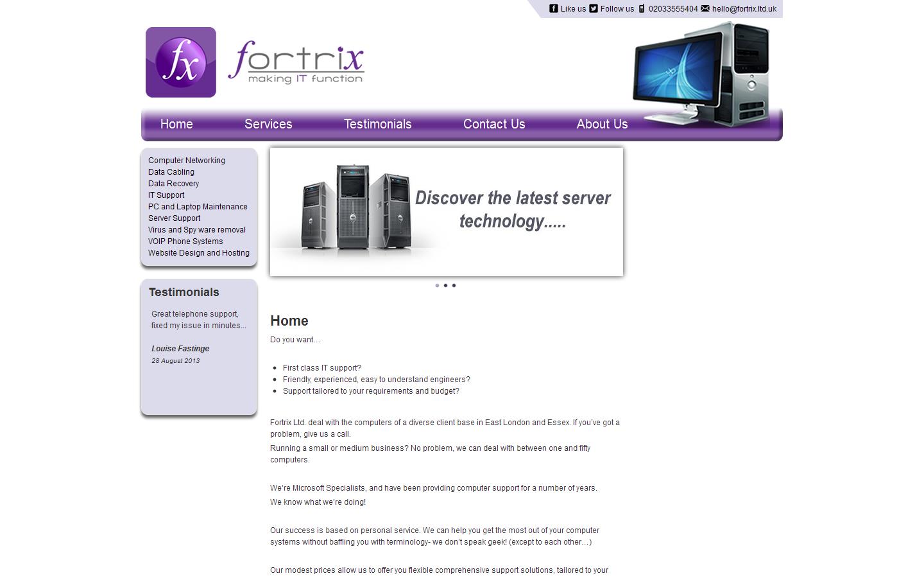Select the Computer Networking link

[187, 160]
